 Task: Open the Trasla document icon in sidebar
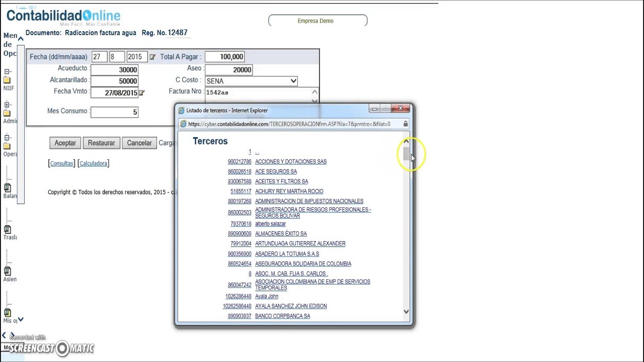coord(8,229)
